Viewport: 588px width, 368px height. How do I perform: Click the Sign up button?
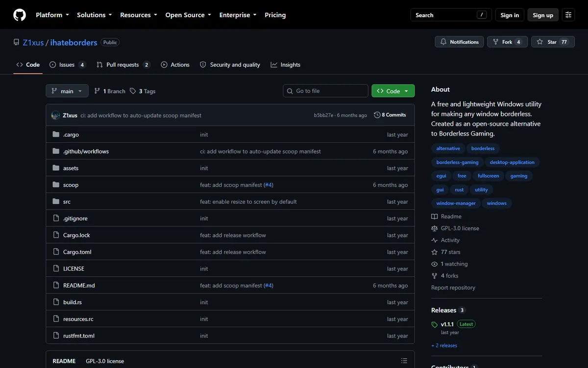543,15
